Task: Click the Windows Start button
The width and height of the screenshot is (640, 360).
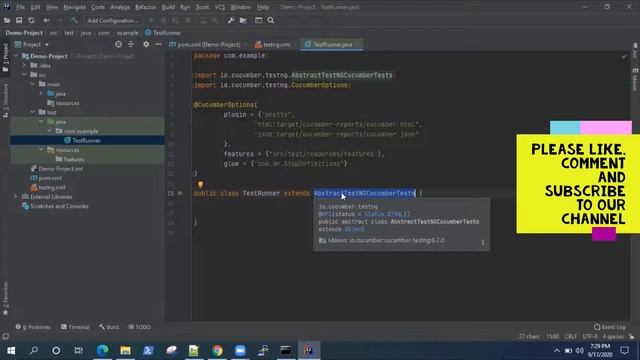Action: click(11, 350)
